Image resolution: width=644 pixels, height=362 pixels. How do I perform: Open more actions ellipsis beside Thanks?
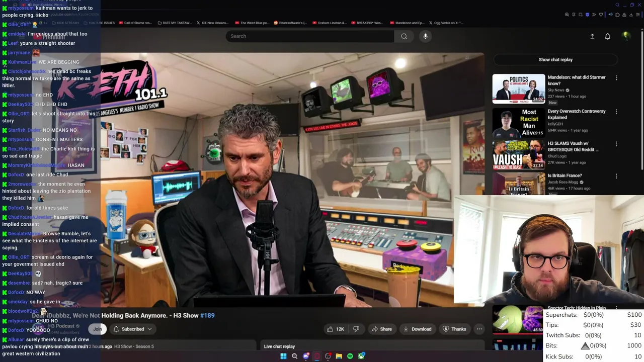tap(479, 329)
